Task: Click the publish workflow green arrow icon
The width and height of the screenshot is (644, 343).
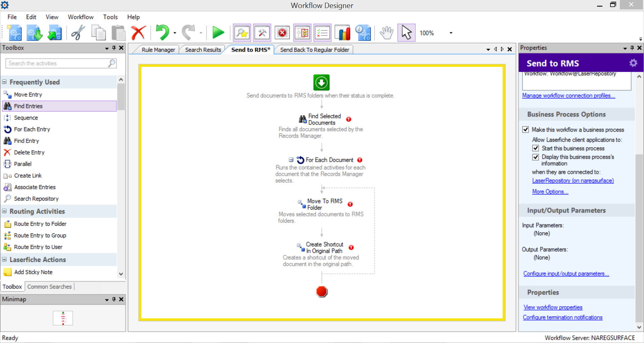Action: coord(55,33)
